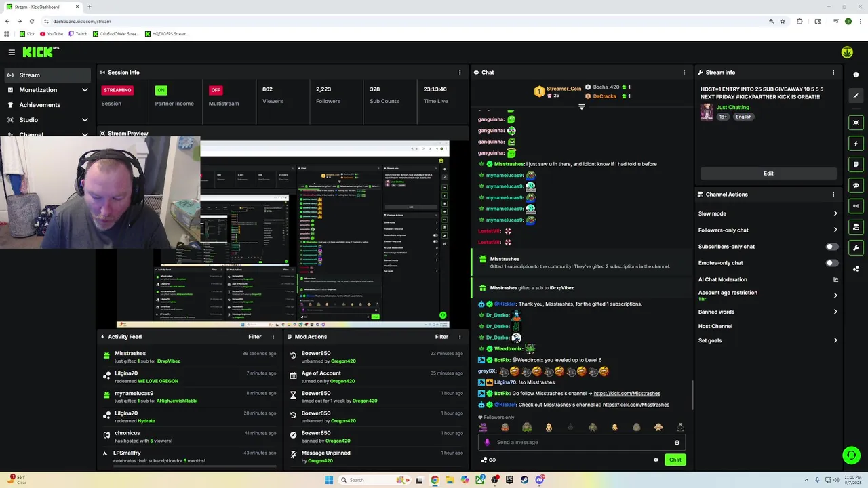Click the three-dots icon at right rail bottom
This screenshot has width=868, height=488.
(856, 268)
